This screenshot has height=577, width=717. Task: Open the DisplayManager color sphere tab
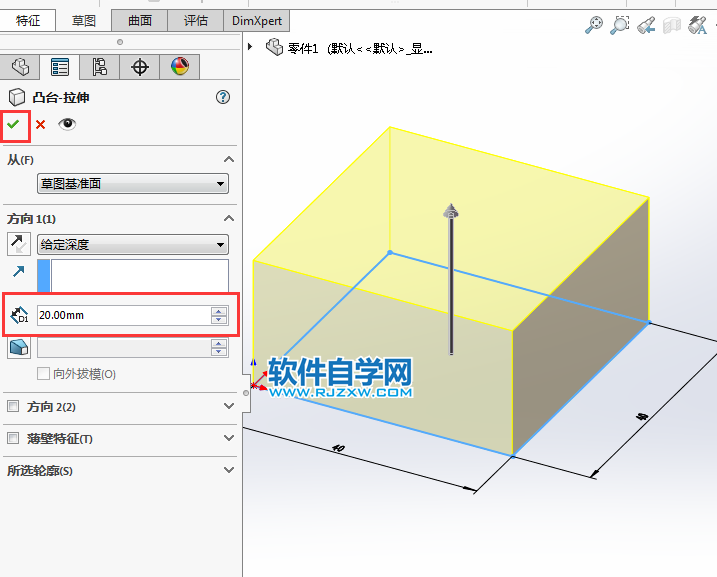(x=180, y=67)
